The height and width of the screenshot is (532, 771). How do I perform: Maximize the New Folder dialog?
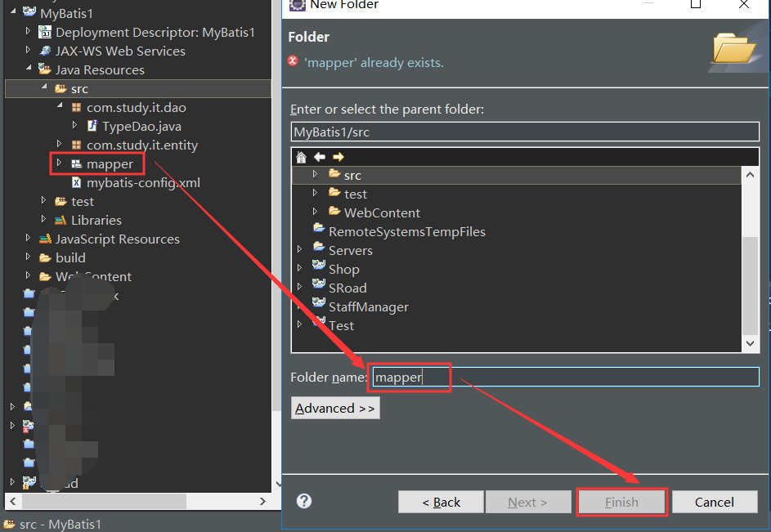(x=696, y=4)
